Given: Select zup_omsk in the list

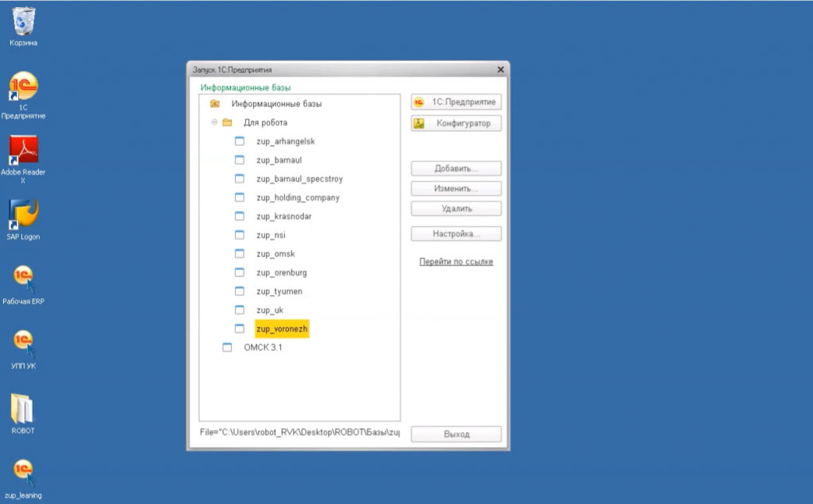Looking at the screenshot, I should point(275,253).
